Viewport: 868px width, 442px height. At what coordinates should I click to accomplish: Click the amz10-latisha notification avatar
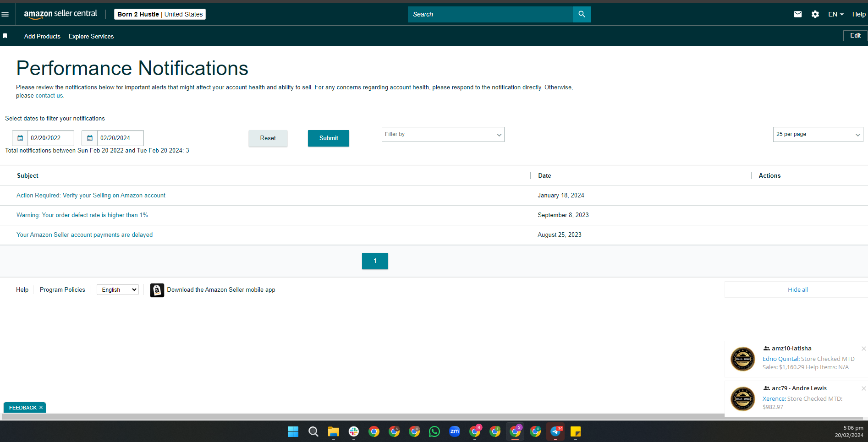(x=742, y=359)
